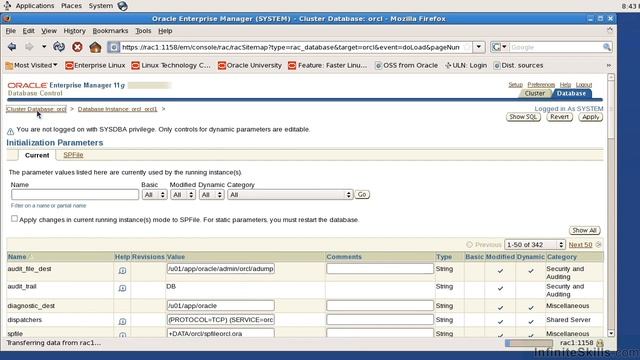Open the Basic filter dropdown
Screen dimensions: 640x360
[x=154, y=195]
